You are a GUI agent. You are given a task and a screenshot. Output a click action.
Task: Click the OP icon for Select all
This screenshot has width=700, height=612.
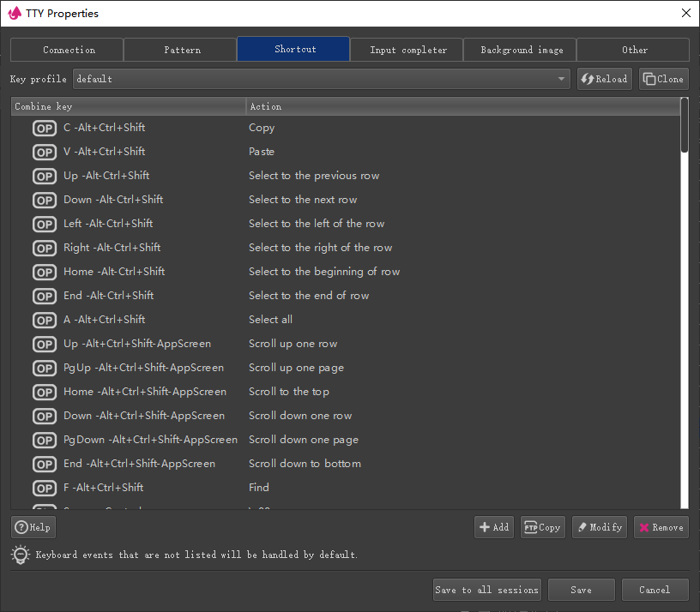tap(45, 321)
